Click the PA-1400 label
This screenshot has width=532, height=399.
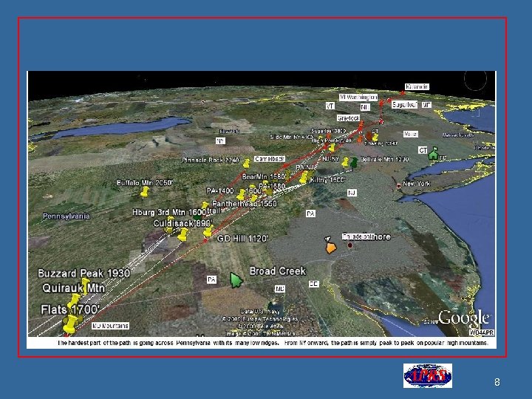tap(220, 191)
